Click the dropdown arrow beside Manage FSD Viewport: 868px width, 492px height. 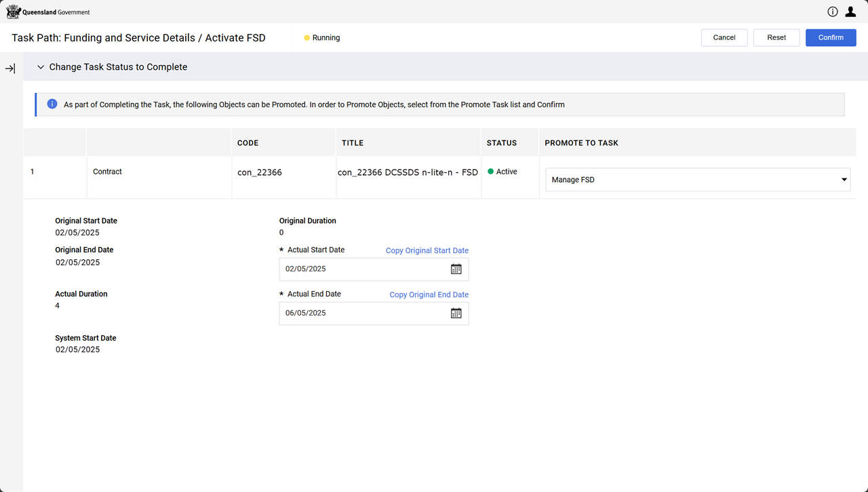pos(844,180)
